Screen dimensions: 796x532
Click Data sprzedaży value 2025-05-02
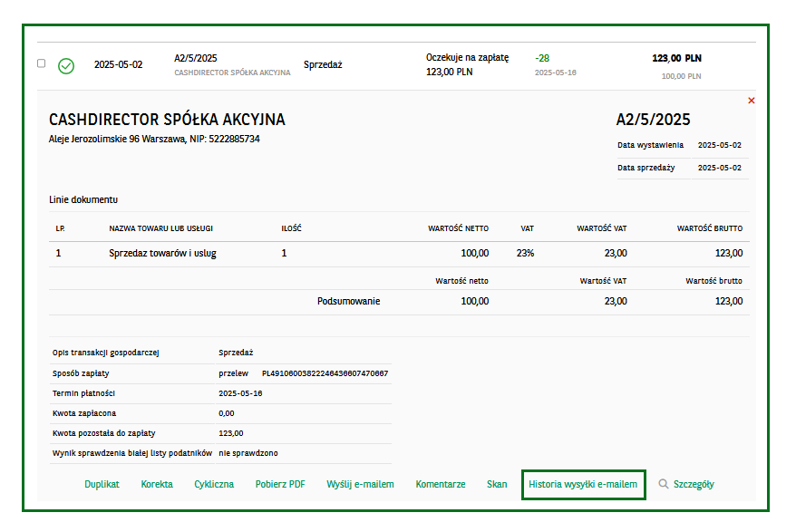point(719,168)
